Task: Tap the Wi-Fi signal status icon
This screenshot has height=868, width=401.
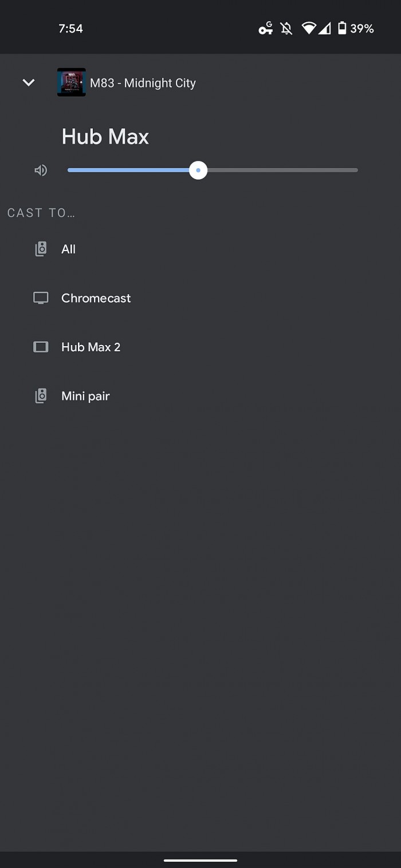Action: [309, 29]
